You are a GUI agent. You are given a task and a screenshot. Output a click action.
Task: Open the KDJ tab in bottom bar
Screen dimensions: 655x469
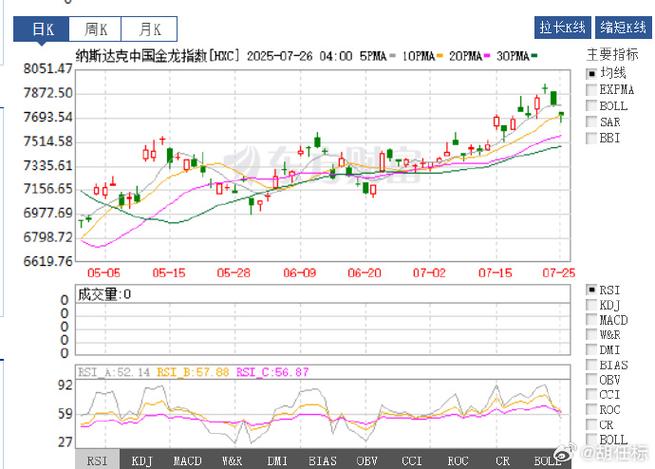(x=142, y=460)
